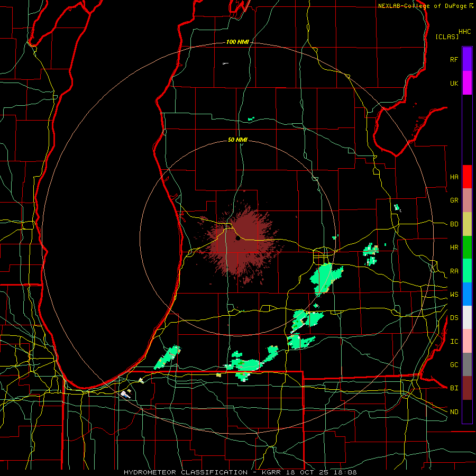The width and height of the screenshot is (476, 476).
Task: Click the 'ND' legend label
Action: 454,411
